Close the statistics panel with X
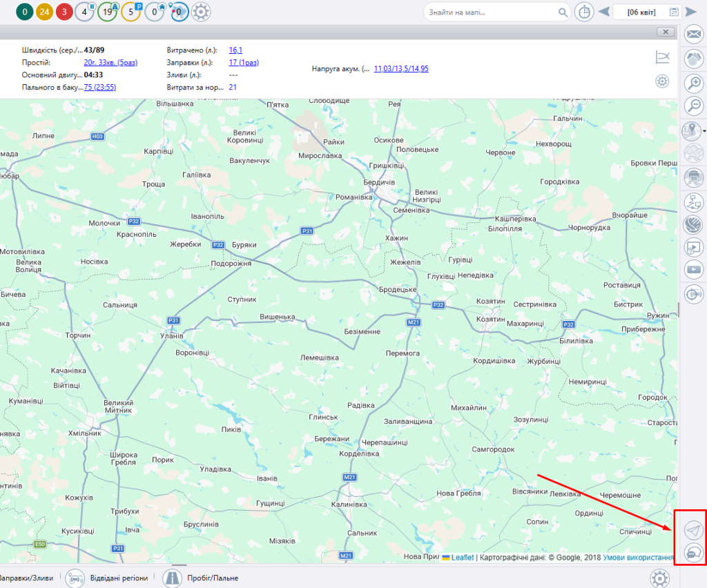The image size is (707, 588). 666,32
